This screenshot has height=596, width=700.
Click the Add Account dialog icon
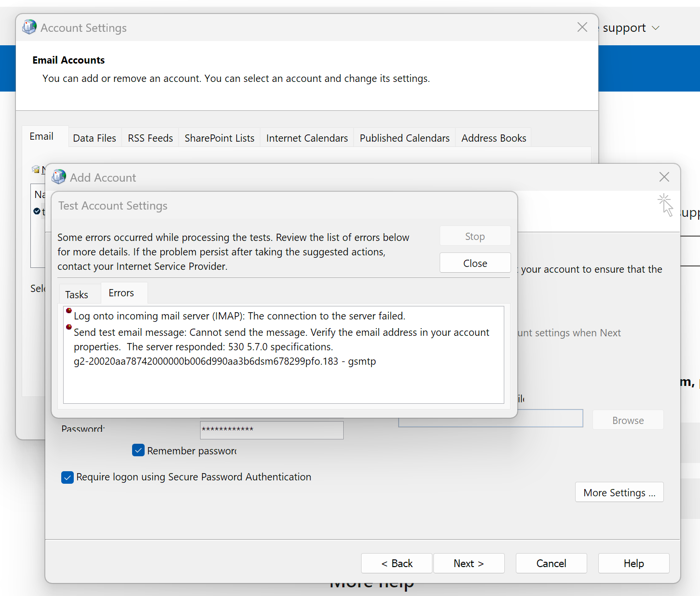(x=59, y=177)
